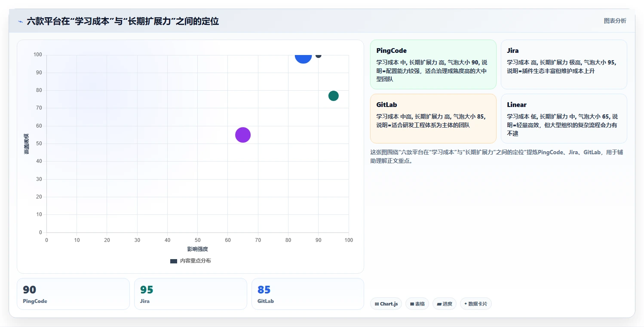The image size is (644, 327).
Task: Click the 表格 tag
Action: [x=417, y=304]
